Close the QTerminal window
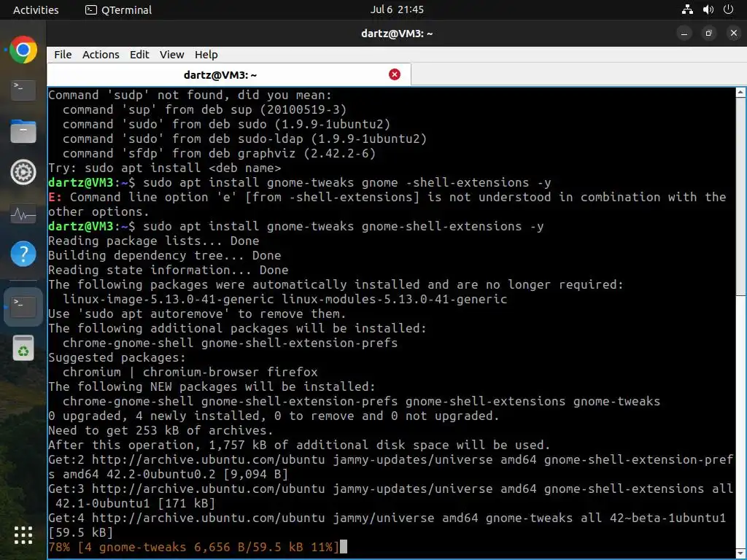Viewport: 747px width, 560px height. pyautogui.click(x=733, y=34)
